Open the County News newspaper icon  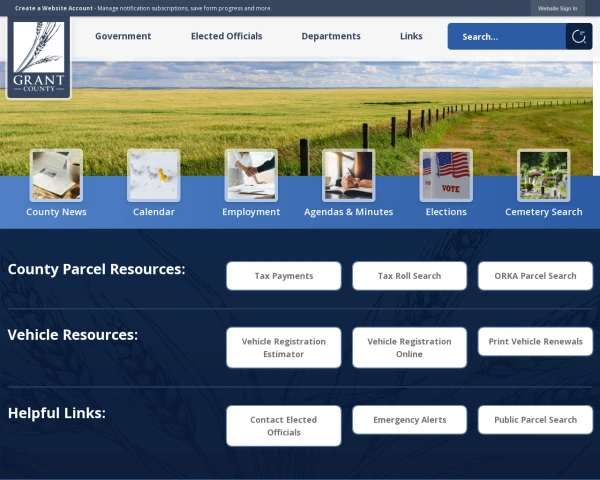pyautogui.click(x=56, y=175)
